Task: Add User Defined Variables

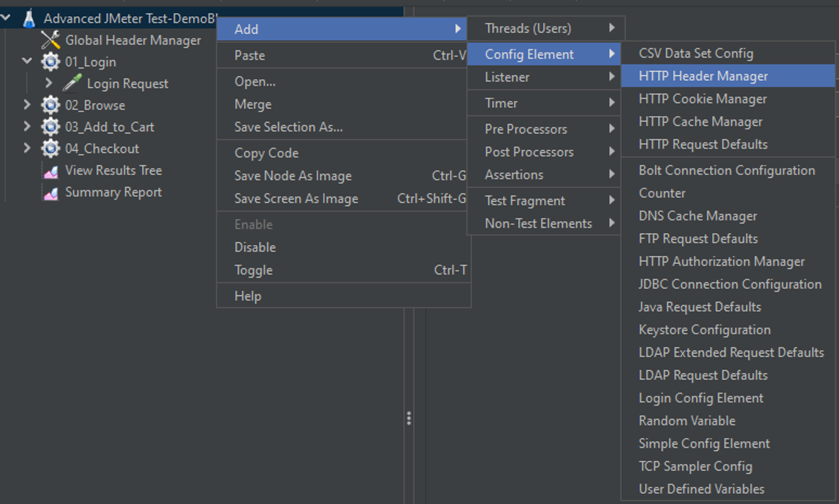Action: pyautogui.click(x=728, y=490)
